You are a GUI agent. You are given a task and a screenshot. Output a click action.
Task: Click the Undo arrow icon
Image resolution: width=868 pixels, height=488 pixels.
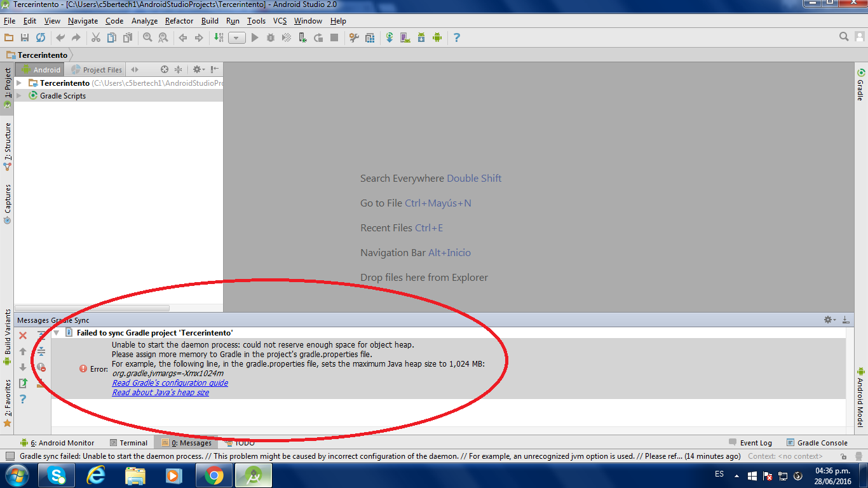click(x=60, y=38)
